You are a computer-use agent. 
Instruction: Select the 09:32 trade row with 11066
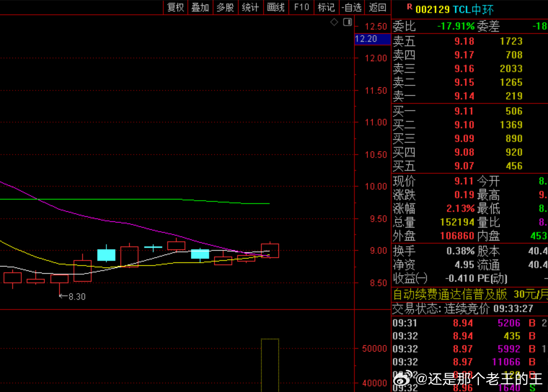point(470,362)
